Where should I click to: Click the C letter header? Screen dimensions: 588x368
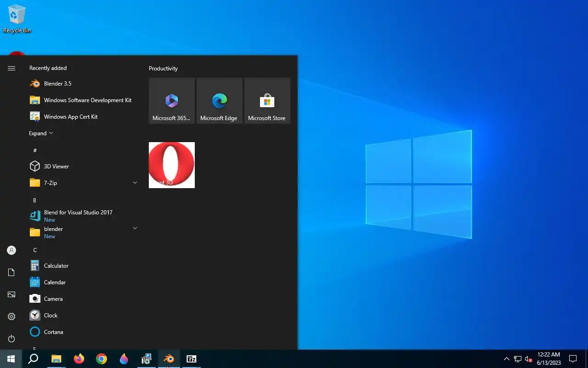[35, 250]
